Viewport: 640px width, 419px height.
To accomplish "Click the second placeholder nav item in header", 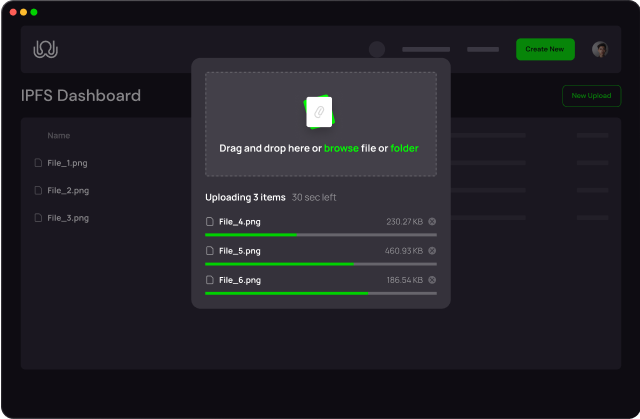I will pyautogui.click(x=483, y=49).
